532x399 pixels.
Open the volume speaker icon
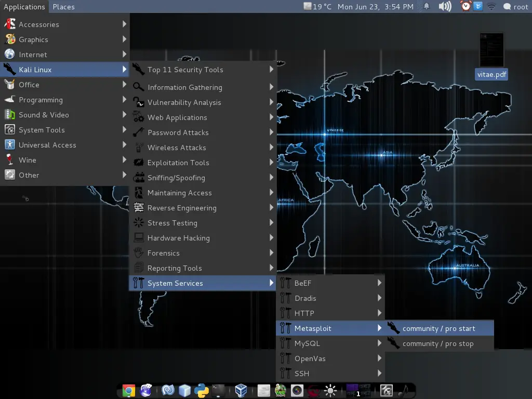click(x=445, y=6)
